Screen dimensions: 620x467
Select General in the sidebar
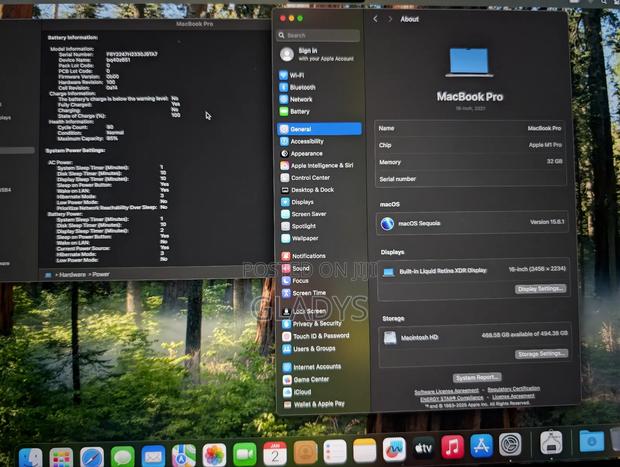point(319,129)
